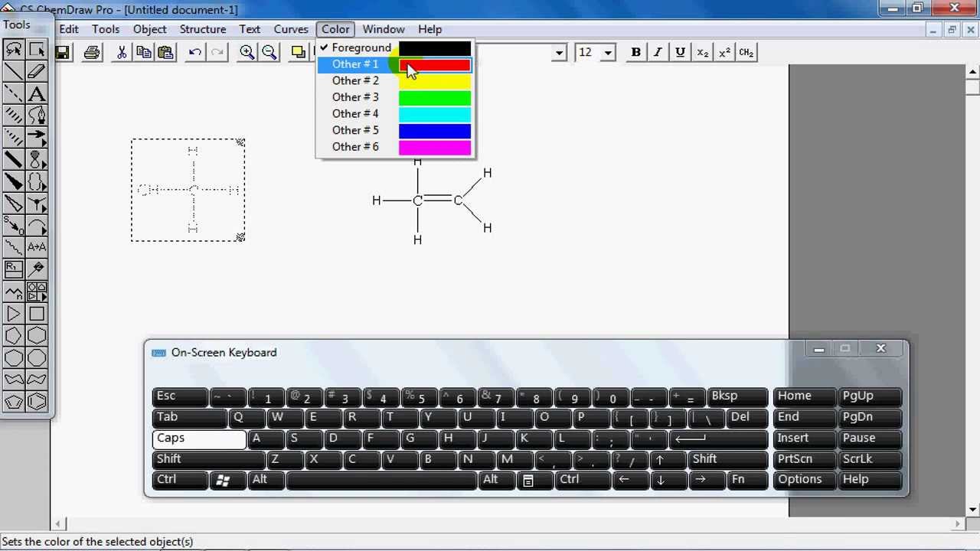Toggle Caps key on On-Screen Keyboard

coord(199,439)
